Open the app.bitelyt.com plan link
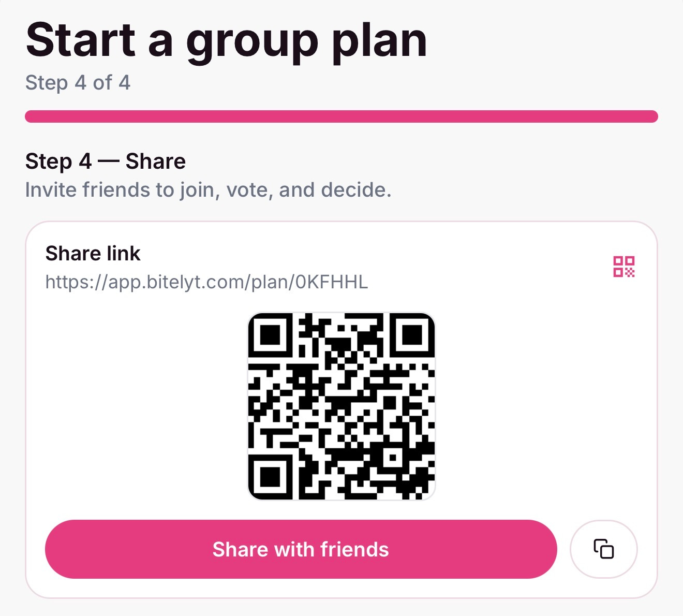This screenshot has width=683, height=616. tap(206, 282)
